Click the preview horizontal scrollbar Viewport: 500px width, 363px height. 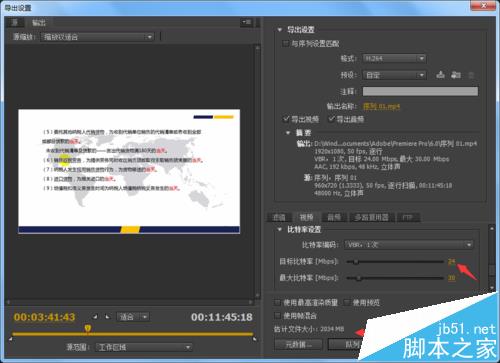tap(129, 302)
